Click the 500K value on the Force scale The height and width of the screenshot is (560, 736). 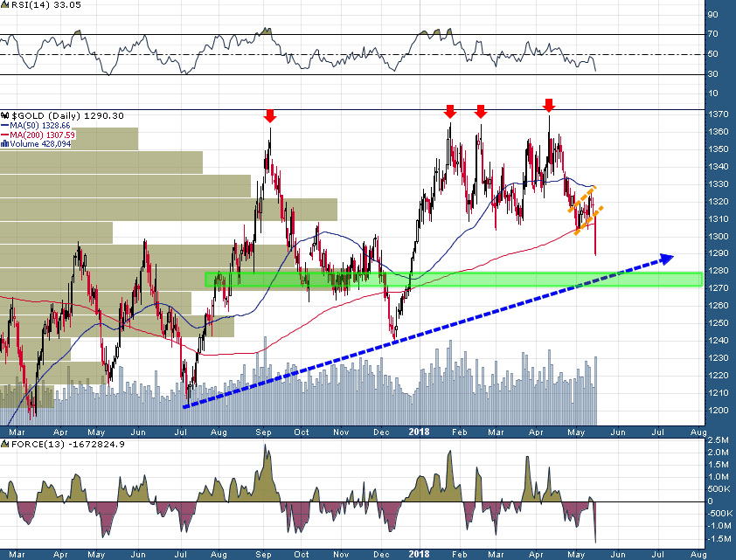click(x=719, y=489)
